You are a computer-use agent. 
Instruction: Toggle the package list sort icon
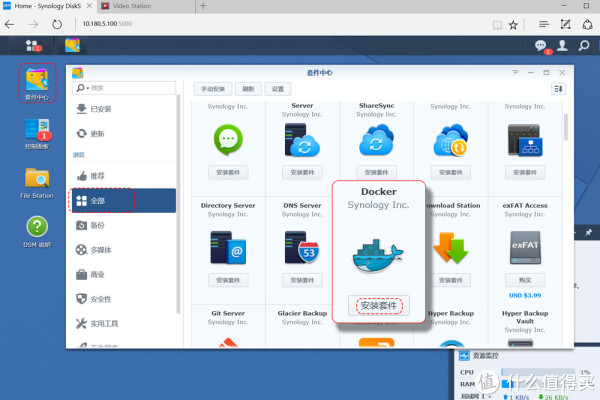(x=558, y=89)
